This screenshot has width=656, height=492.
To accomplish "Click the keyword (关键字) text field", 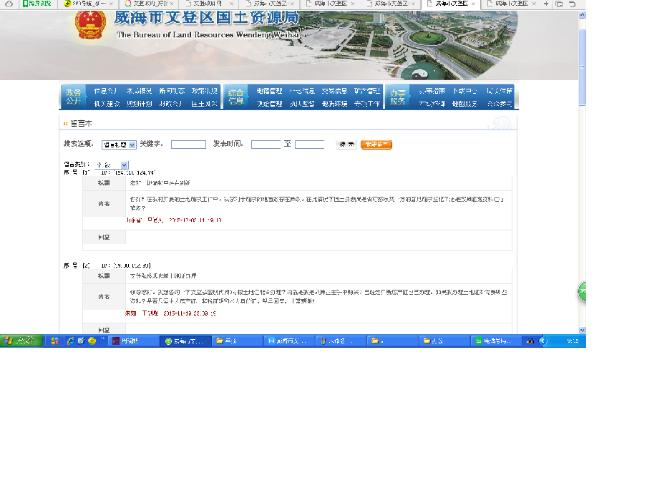I will 188,145.
